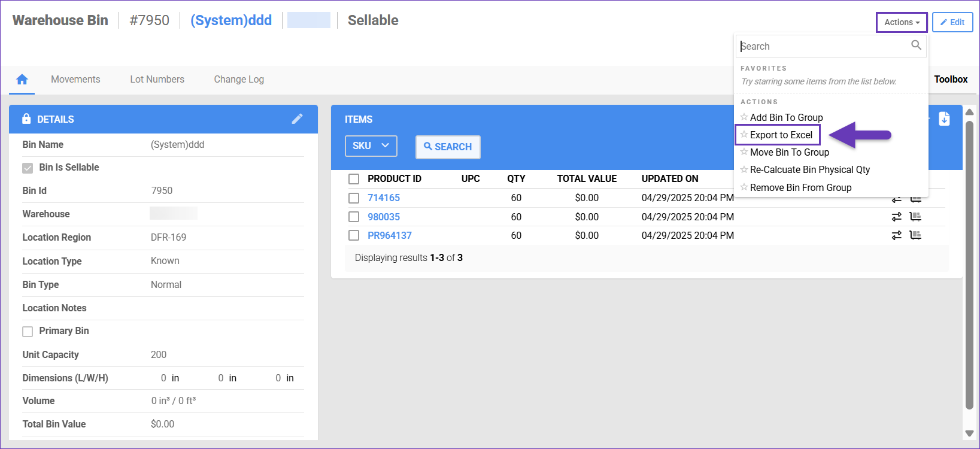Open the SKU search type dropdown
Image resolution: width=980 pixels, height=449 pixels.
pyautogui.click(x=371, y=146)
